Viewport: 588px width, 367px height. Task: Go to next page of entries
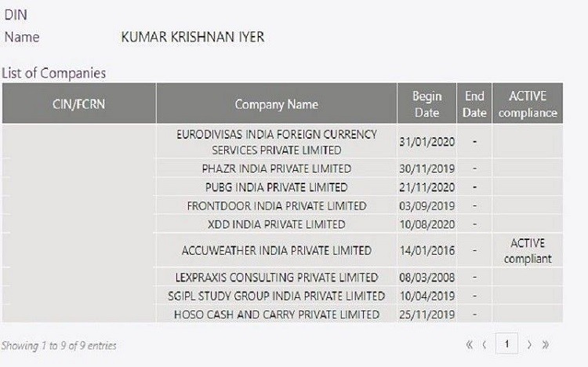click(530, 344)
